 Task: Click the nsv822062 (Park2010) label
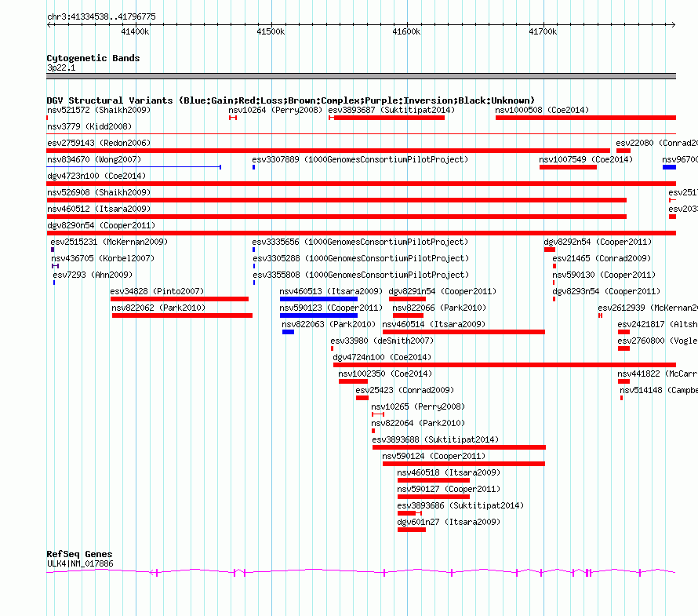point(158,308)
